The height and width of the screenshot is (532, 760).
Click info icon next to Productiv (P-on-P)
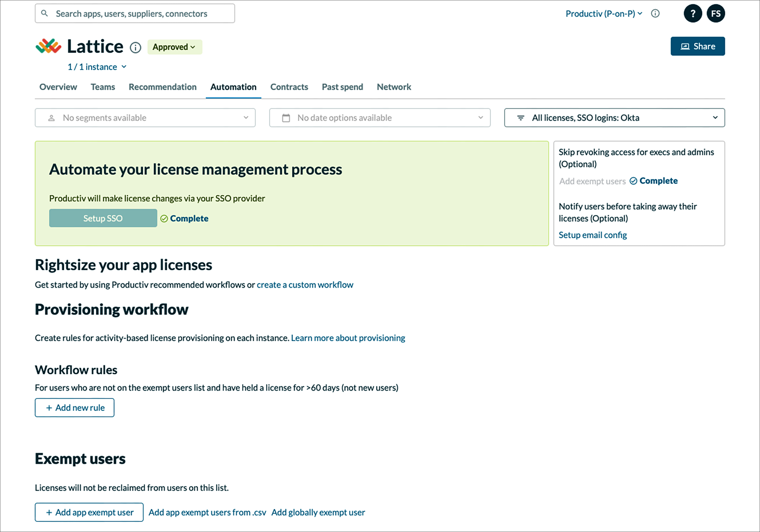tap(655, 14)
